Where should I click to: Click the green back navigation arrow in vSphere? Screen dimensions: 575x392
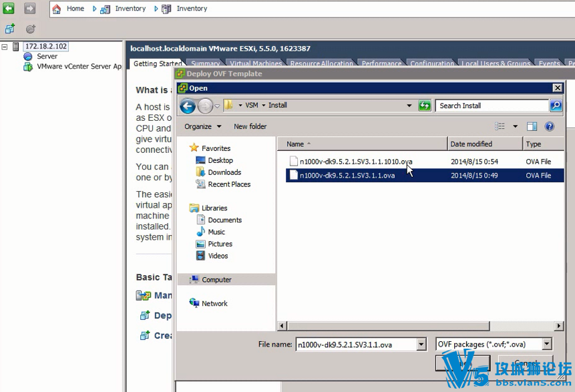point(9,8)
